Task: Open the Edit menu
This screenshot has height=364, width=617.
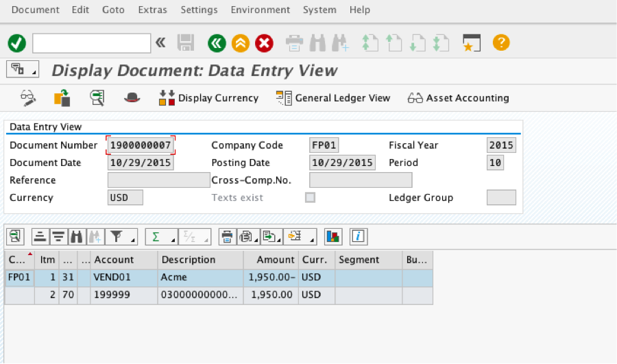Action: [80, 10]
